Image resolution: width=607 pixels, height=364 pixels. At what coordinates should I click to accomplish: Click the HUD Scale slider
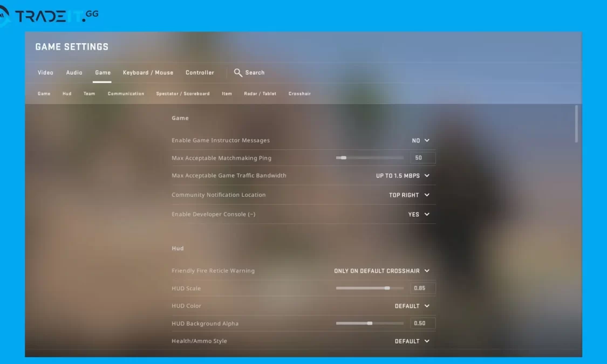[370, 288]
